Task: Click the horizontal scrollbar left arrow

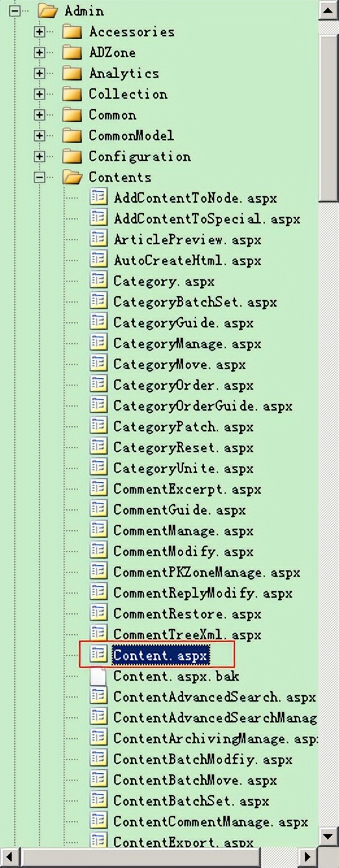Action: pos(9,856)
